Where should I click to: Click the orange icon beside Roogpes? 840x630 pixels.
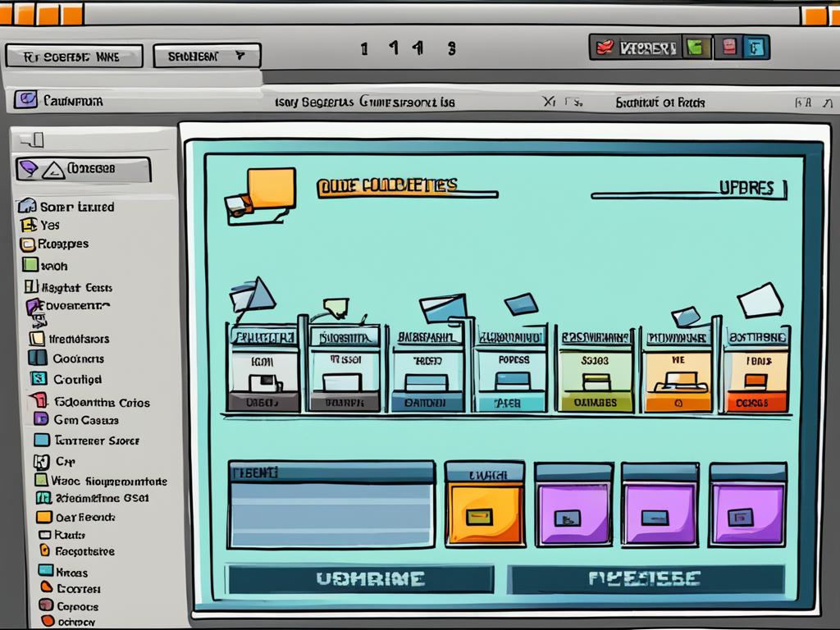(x=27, y=244)
